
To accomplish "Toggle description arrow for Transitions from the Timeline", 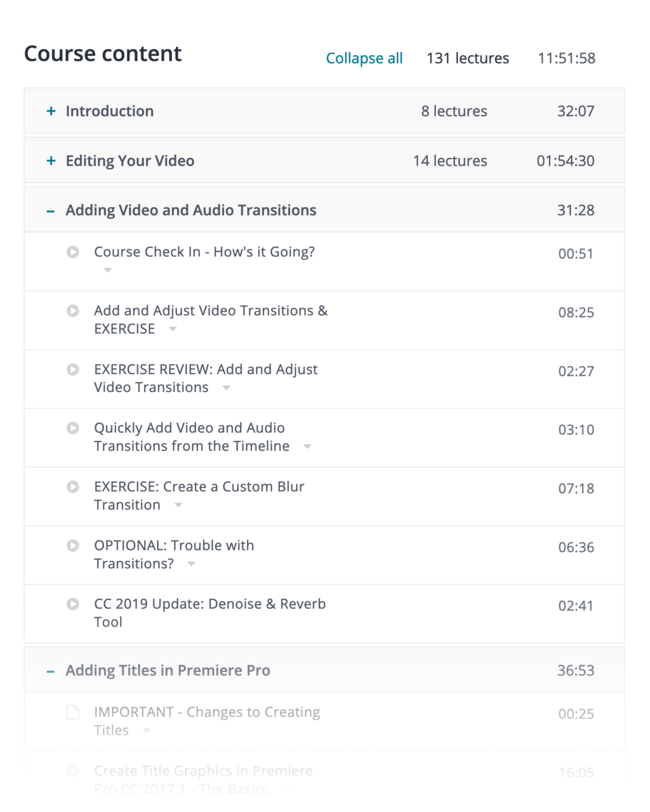I will (x=307, y=447).
